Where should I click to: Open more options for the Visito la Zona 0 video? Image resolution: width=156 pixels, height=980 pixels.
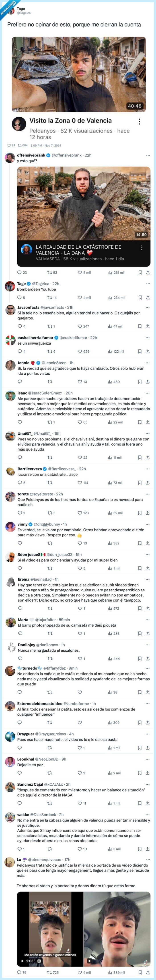[x=140, y=121]
